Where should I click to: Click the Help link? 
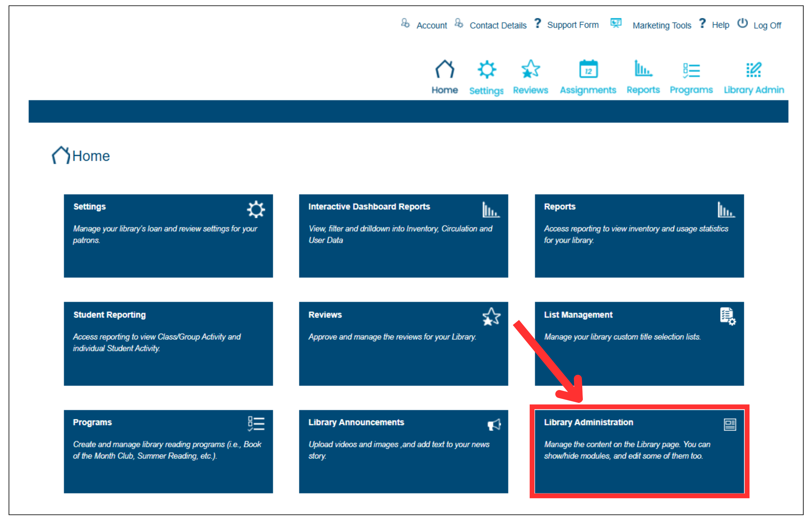pyautogui.click(x=720, y=25)
